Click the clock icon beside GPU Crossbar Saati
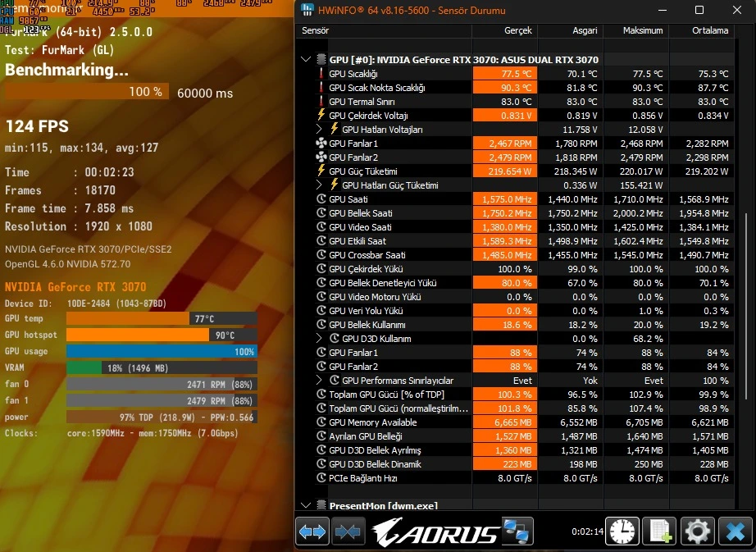Viewport: 756px width, 552px height. tap(321, 254)
